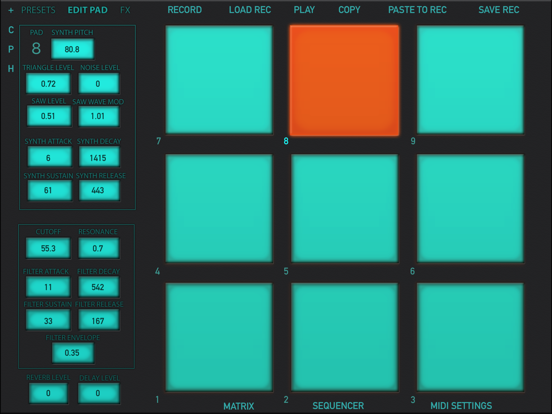The height and width of the screenshot is (414, 552).
Task: Click the Filter Release value 167
Action: (x=98, y=320)
